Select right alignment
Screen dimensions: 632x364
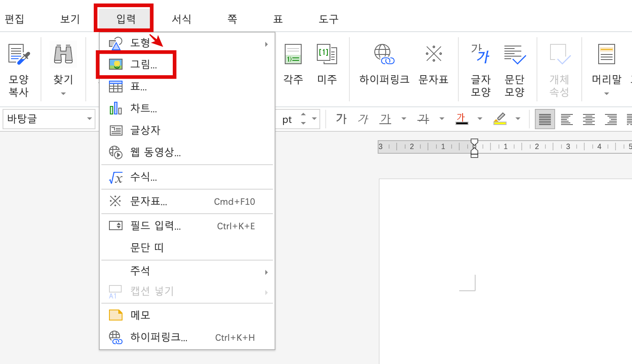tap(611, 119)
